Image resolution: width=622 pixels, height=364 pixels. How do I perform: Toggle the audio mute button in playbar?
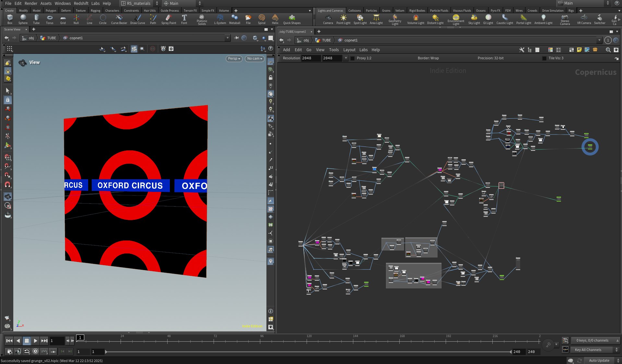click(x=18, y=351)
